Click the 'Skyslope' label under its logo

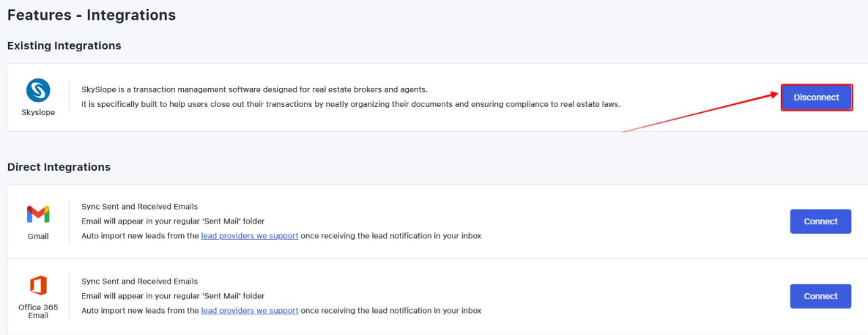(38, 112)
